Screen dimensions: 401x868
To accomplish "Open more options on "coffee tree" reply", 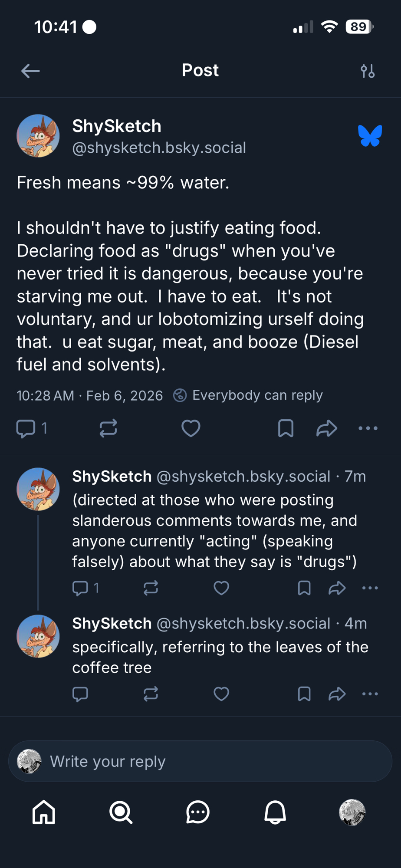I will click(x=370, y=694).
